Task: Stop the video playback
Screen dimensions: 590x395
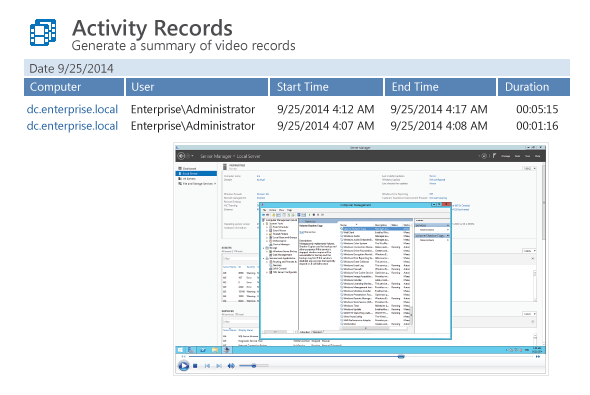Action: 195,366
